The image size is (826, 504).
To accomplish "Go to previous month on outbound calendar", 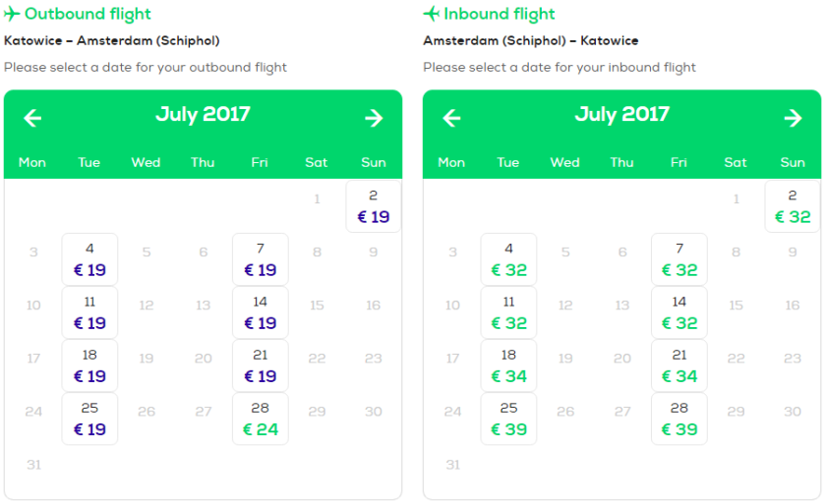I will [33, 119].
